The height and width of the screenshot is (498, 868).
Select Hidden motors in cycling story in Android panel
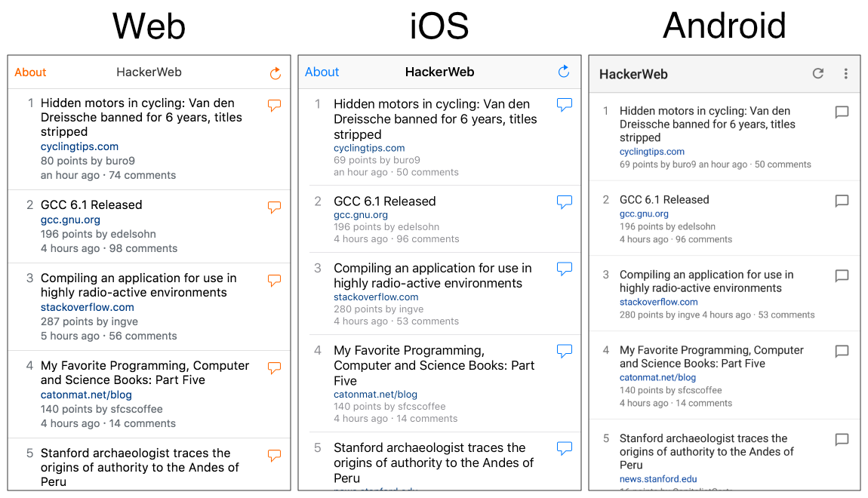click(705, 124)
